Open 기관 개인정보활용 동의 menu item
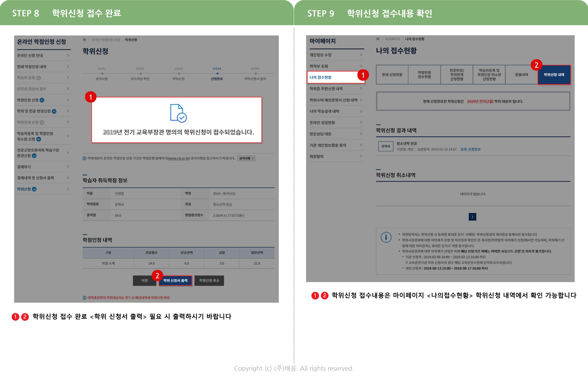Image resolution: width=588 pixels, height=376 pixels. click(x=337, y=145)
